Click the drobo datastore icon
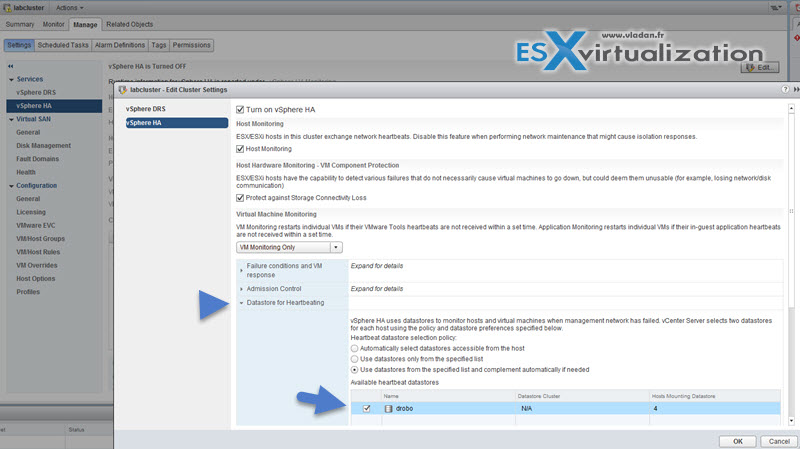 pyautogui.click(x=388, y=409)
